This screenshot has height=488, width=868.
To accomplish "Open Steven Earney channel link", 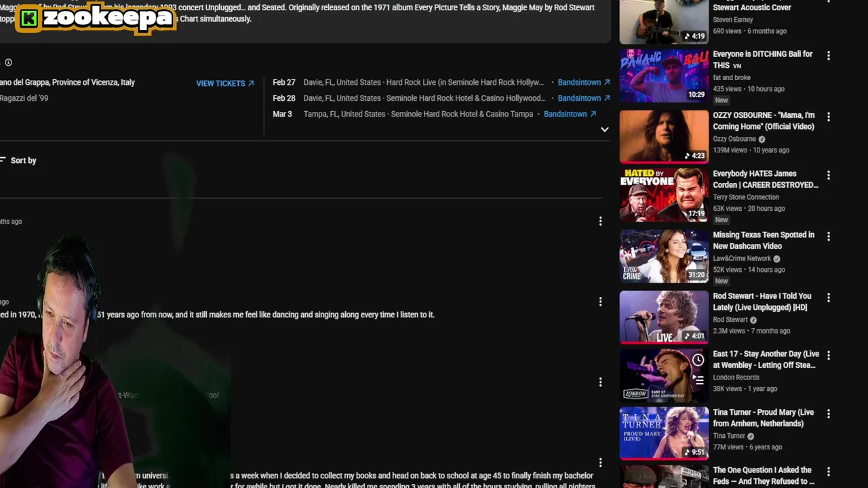I will [733, 20].
